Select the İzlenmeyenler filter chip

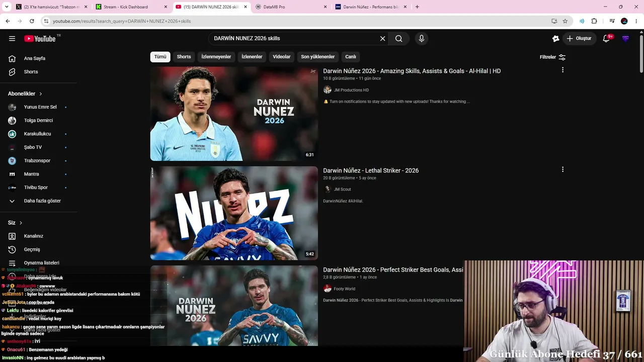point(216,57)
